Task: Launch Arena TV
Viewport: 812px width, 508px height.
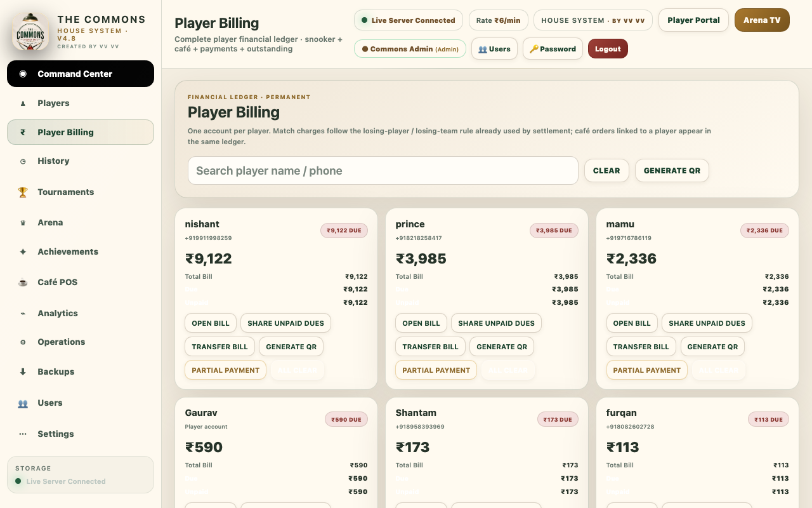Action: click(x=762, y=20)
